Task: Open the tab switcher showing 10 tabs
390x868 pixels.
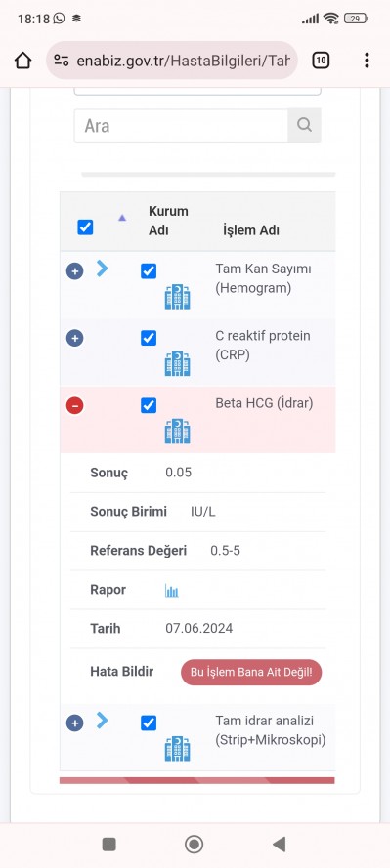Action: click(321, 61)
